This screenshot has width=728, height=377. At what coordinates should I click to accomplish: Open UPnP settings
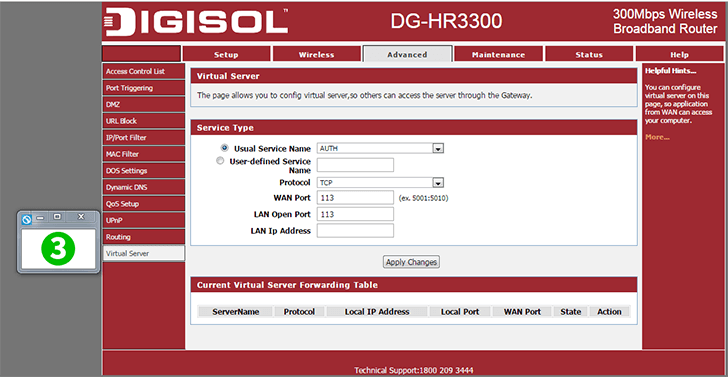143,220
